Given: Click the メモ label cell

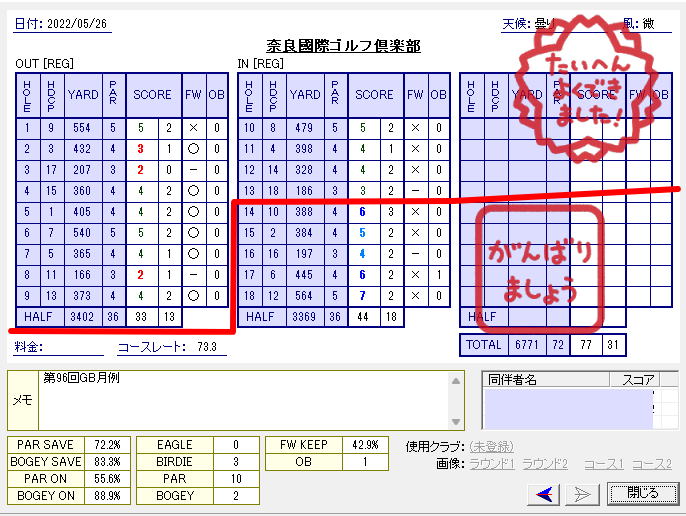Looking at the screenshot, I should pos(23,400).
